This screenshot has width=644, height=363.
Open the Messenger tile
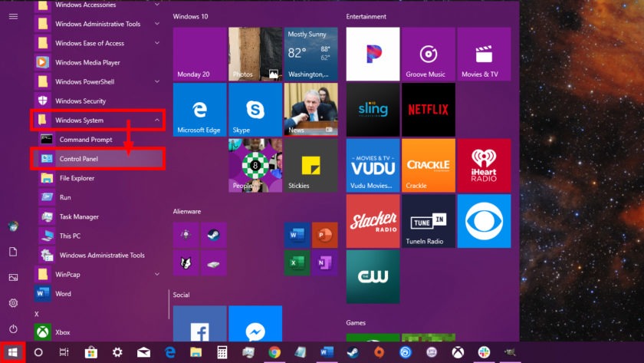(255, 324)
